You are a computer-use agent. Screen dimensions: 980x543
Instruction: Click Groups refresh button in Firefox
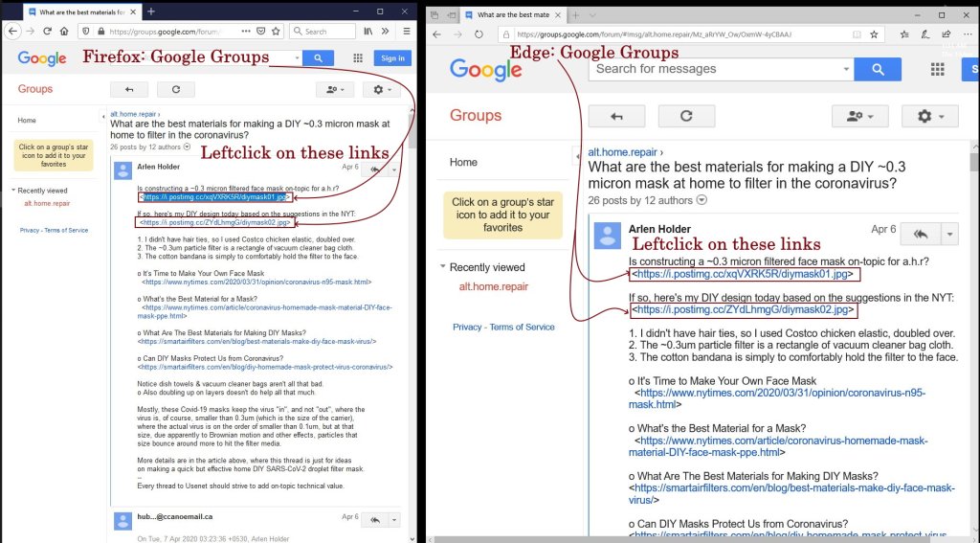tap(176, 89)
